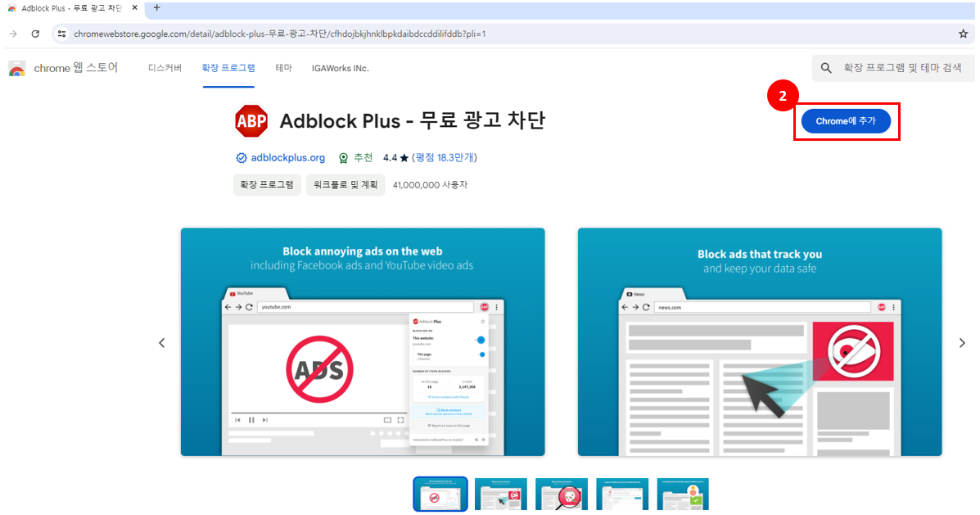980x515 pixels.
Task: Select the second screenshot thumbnail
Action: click(500, 494)
